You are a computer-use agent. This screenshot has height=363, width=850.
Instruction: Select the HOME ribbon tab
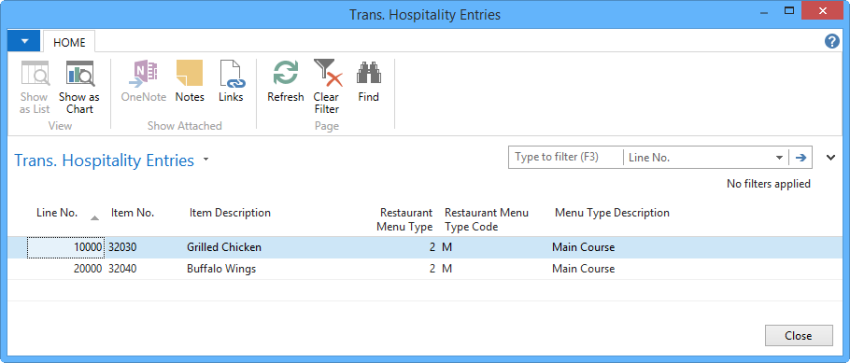[69, 42]
